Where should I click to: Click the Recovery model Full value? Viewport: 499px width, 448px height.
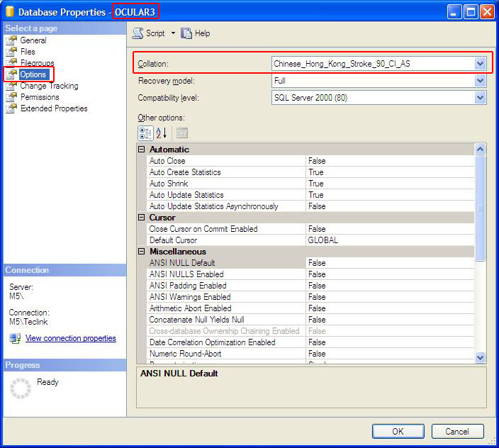point(280,81)
